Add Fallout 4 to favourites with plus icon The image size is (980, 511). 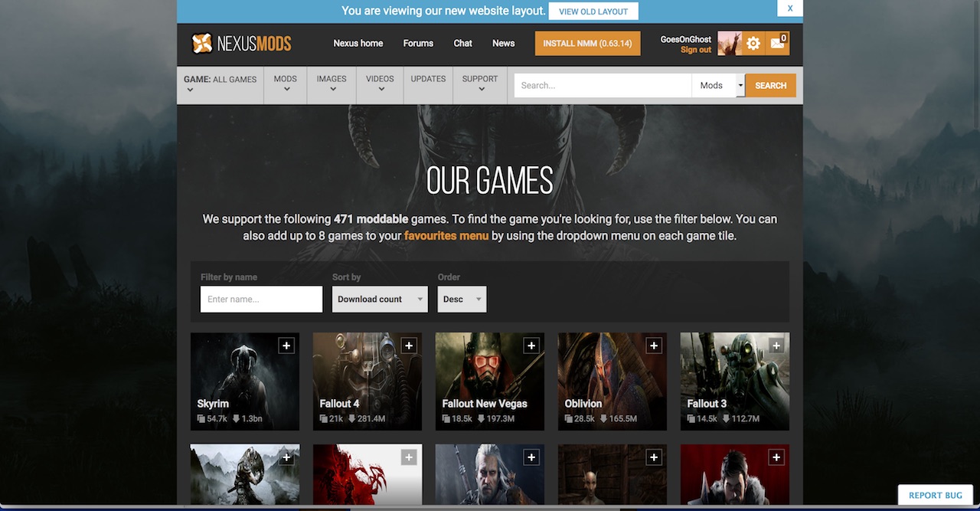409,346
